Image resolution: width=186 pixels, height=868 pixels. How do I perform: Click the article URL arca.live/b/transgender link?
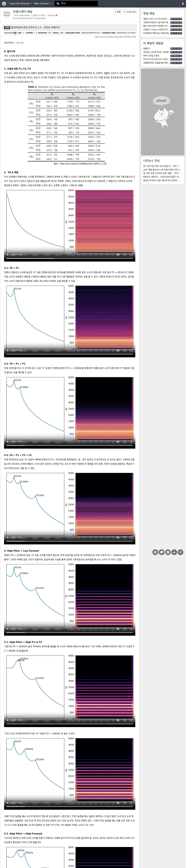[114, 37]
